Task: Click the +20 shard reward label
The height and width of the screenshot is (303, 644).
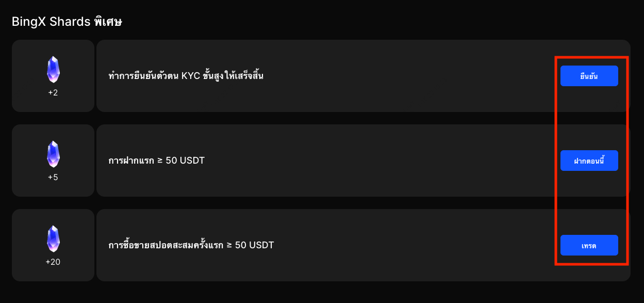Action: pos(53,262)
